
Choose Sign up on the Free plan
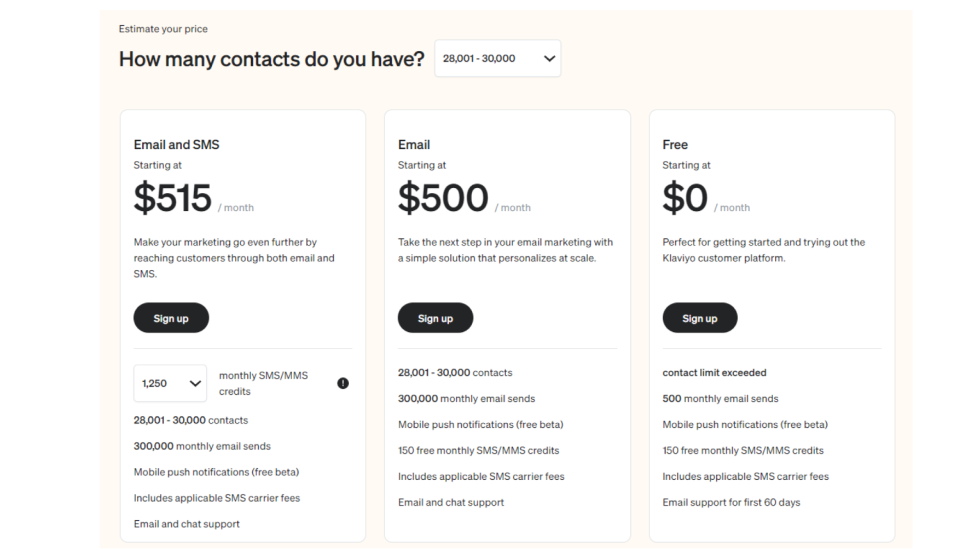point(699,318)
